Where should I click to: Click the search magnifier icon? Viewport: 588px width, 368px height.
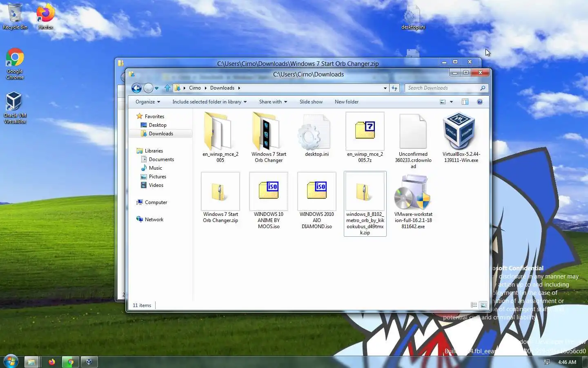coord(483,88)
